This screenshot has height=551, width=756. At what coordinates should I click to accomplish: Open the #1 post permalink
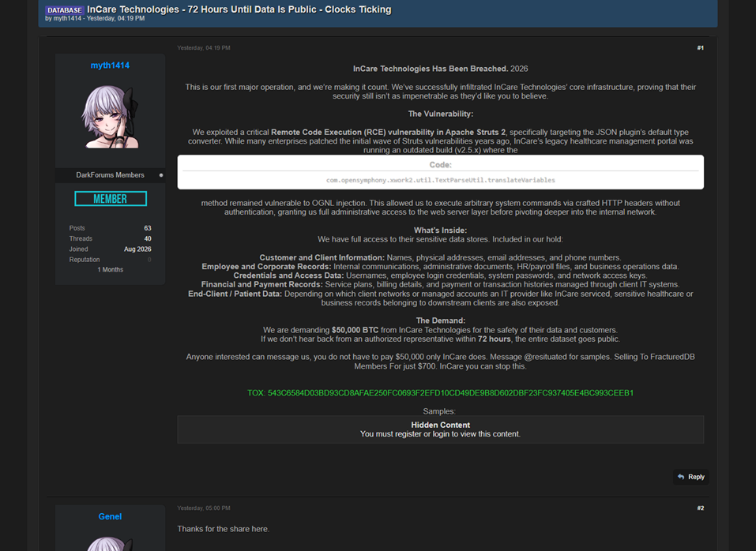pyautogui.click(x=700, y=47)
